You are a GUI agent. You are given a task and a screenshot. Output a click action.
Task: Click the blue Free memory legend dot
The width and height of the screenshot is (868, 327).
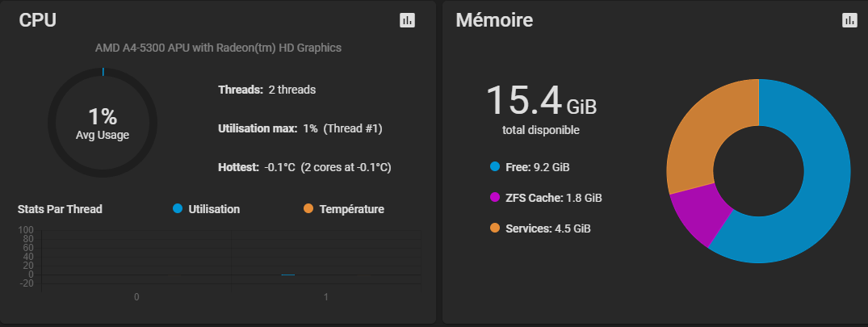[x=495, y=167]
